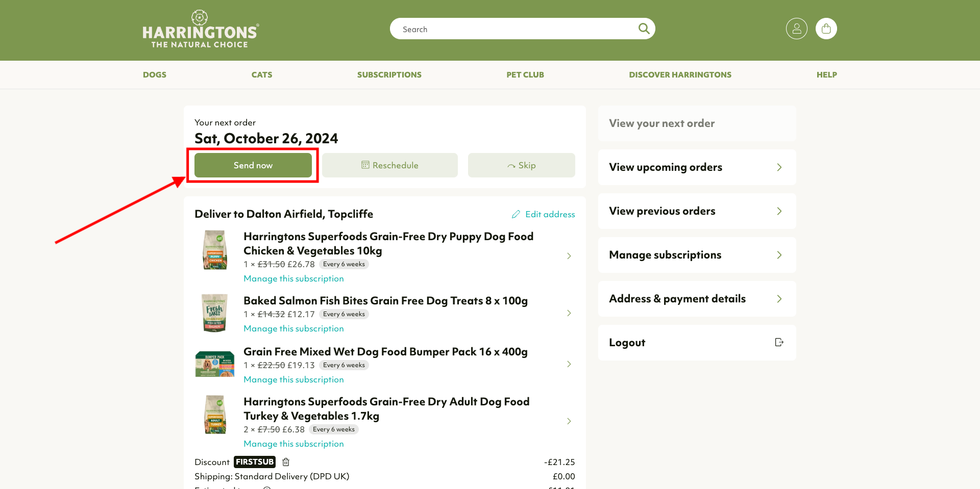Click Shipping: Standard Delivery (DPD UK) text

pos(272,476)
